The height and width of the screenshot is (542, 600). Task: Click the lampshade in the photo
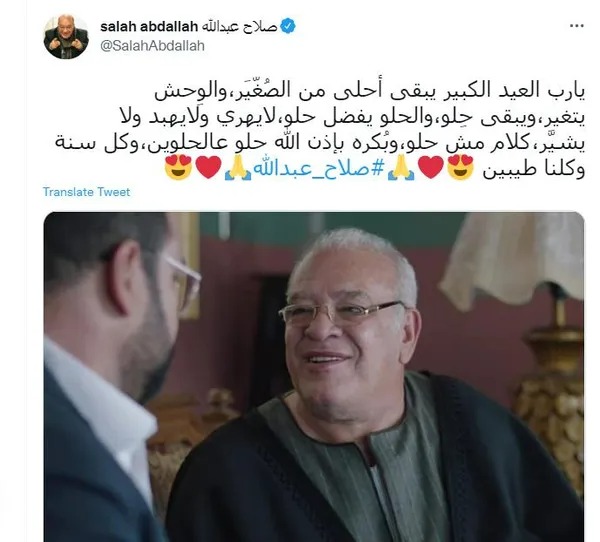513,260
